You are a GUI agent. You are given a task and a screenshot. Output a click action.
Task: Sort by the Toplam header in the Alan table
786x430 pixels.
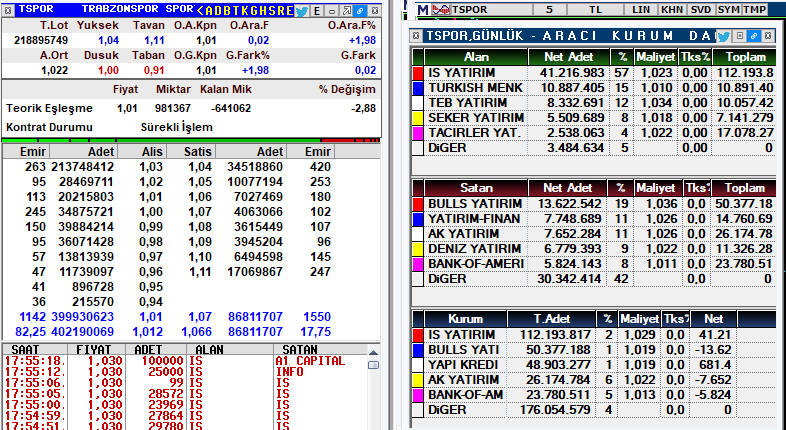click(x=745, y=57)
